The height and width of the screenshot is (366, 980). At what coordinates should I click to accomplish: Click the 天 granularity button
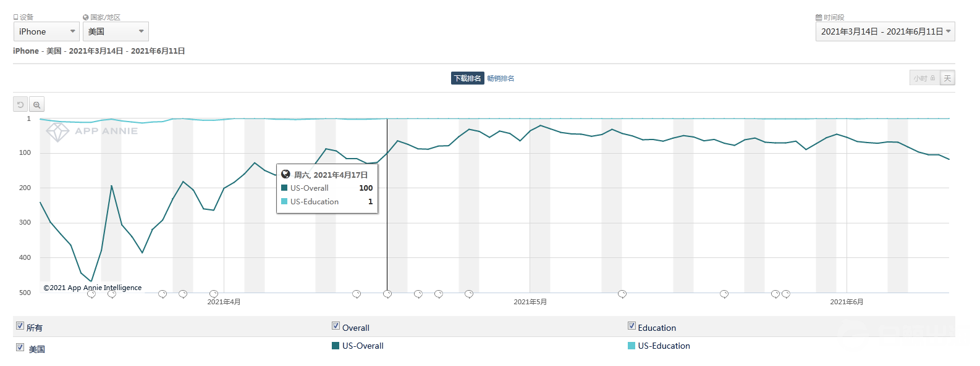(x=947, y=78)
